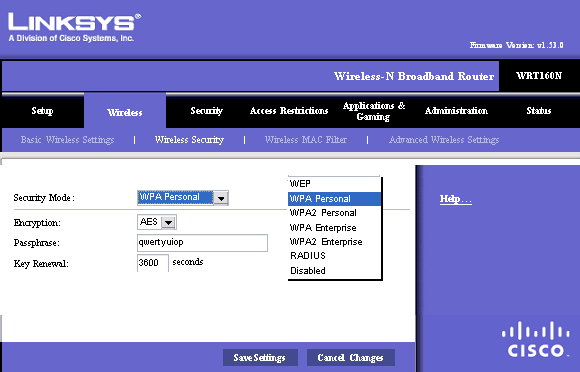Switch to the Security tab
580x372 pixels.
pos(206,111)
